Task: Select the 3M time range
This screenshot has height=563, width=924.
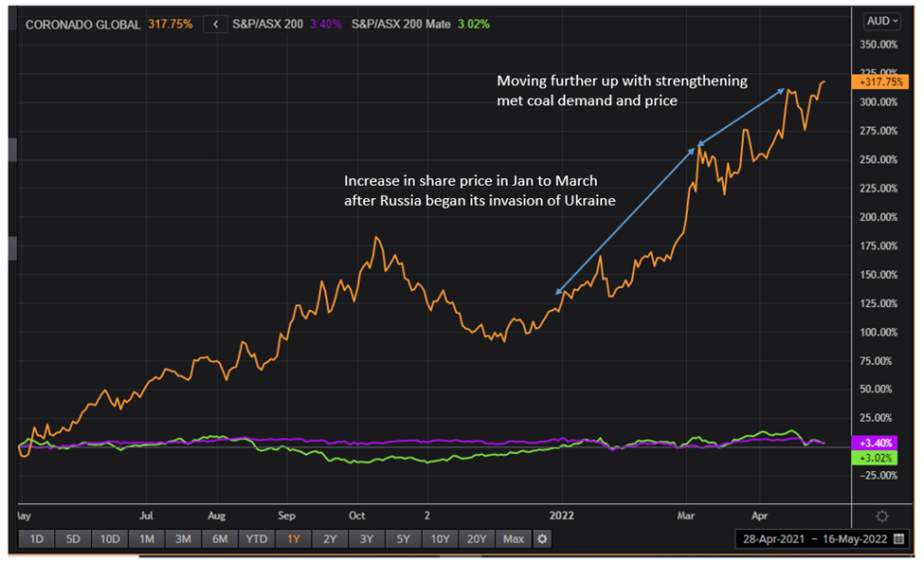Action: [x=183, y=538]
